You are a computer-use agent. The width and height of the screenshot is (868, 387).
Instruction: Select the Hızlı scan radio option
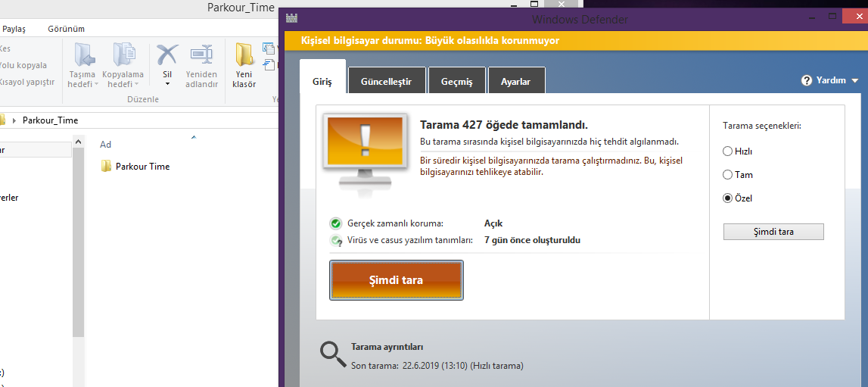pos(727,151)
